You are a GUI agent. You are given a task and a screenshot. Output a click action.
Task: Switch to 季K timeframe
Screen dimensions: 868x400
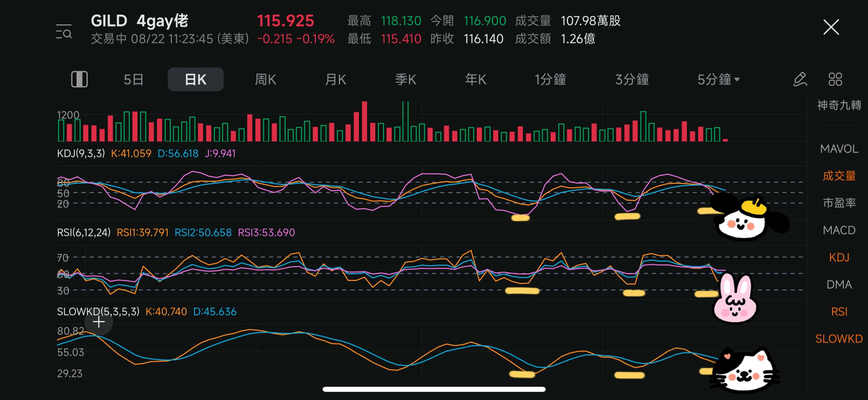406,80
